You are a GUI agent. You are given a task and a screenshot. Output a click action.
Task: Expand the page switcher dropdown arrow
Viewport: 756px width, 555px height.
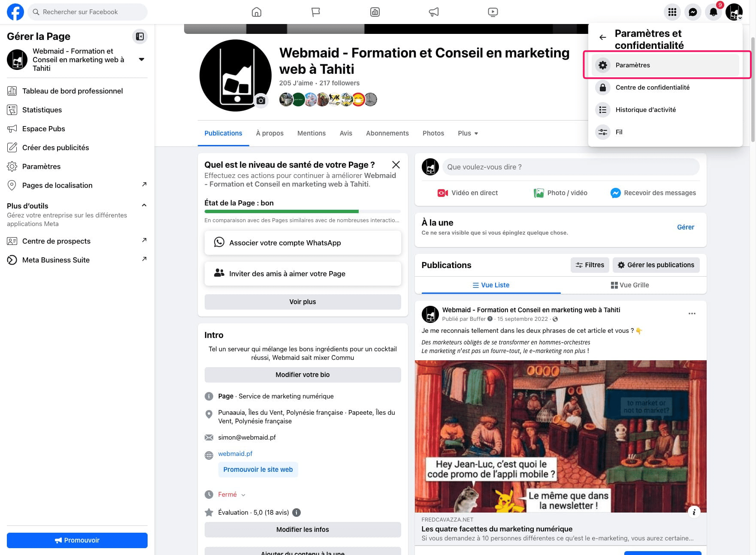pos(142,59)
